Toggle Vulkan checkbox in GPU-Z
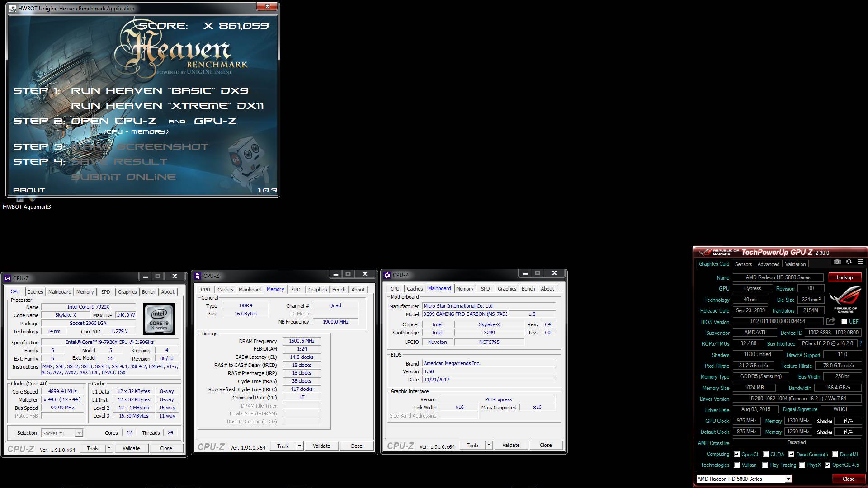 [737, 465]
